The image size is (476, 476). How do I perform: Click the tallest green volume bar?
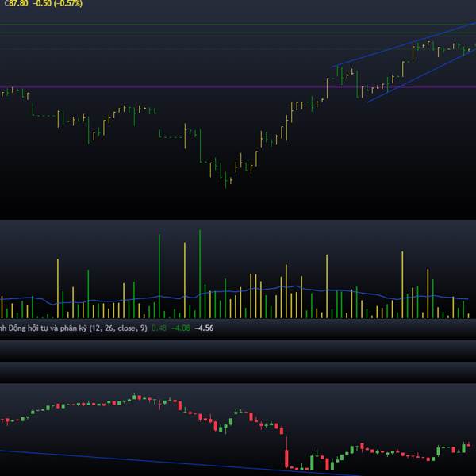[x=200, y=274]
